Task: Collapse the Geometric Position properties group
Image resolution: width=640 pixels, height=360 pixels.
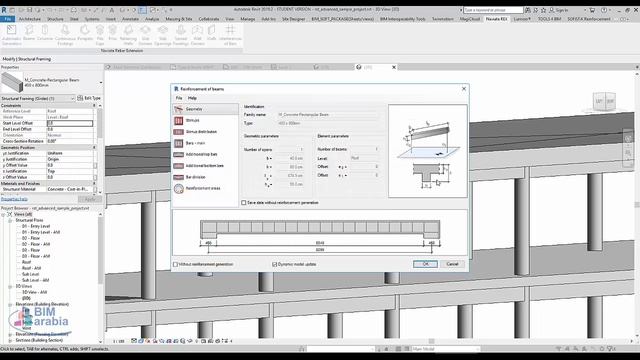Action: click(94, 147)
